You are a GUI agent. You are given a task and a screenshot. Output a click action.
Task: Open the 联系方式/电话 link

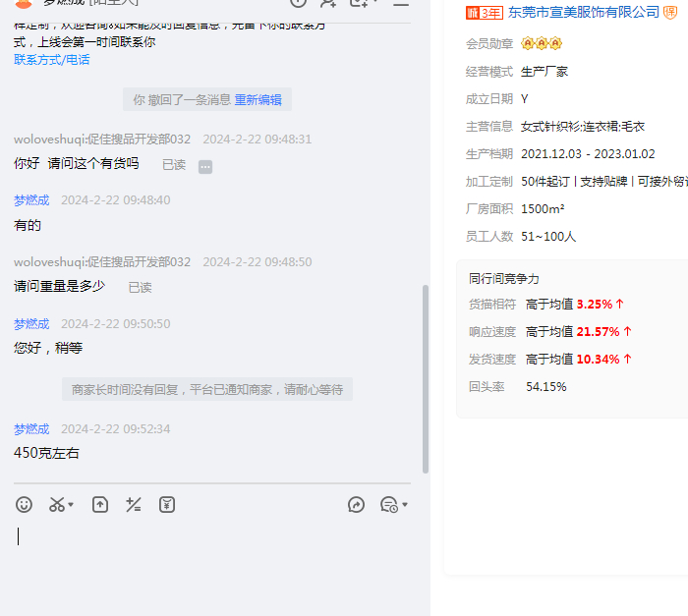click(52, 60)
